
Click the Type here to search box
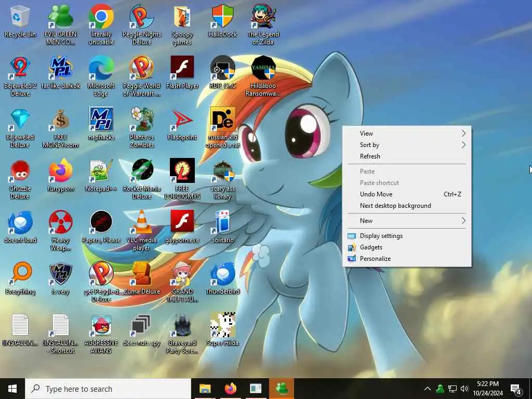108,389
